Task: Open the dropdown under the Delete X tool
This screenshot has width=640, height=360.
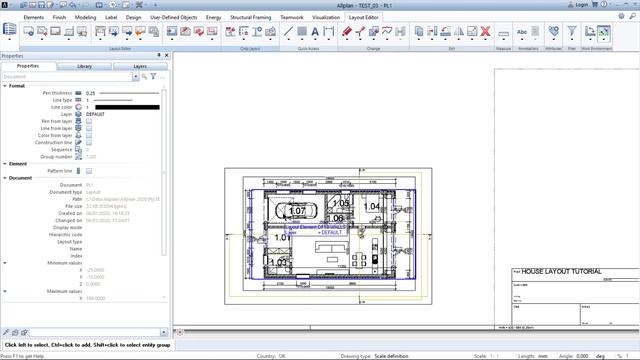Action: 485,40
